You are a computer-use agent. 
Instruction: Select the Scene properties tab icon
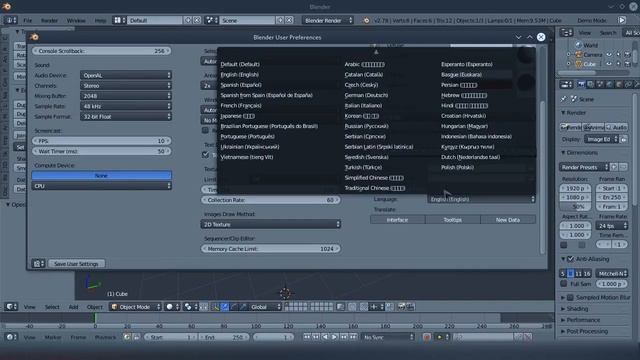(600, 84)
